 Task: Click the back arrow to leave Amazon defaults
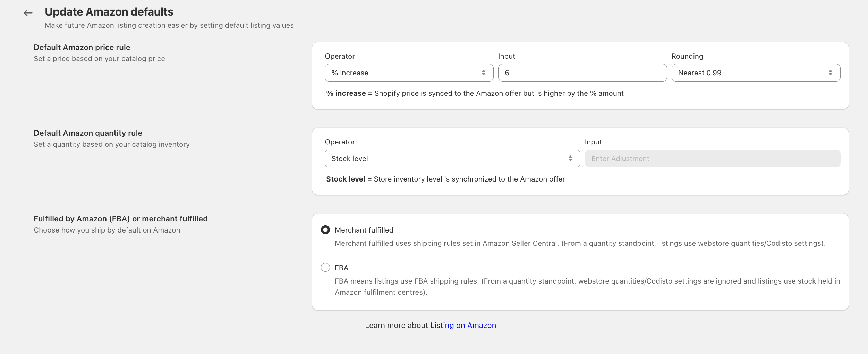(x=28, y=12)
